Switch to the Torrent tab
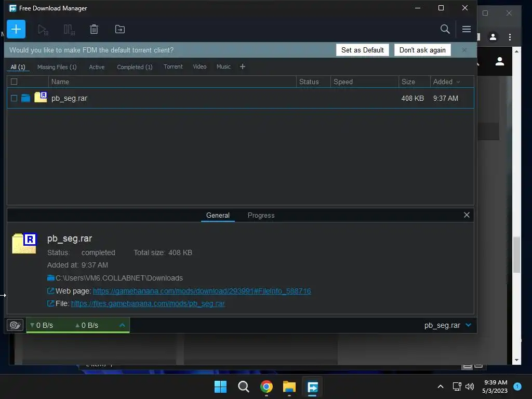The image size is (532, 399). [x=173, y=66]
